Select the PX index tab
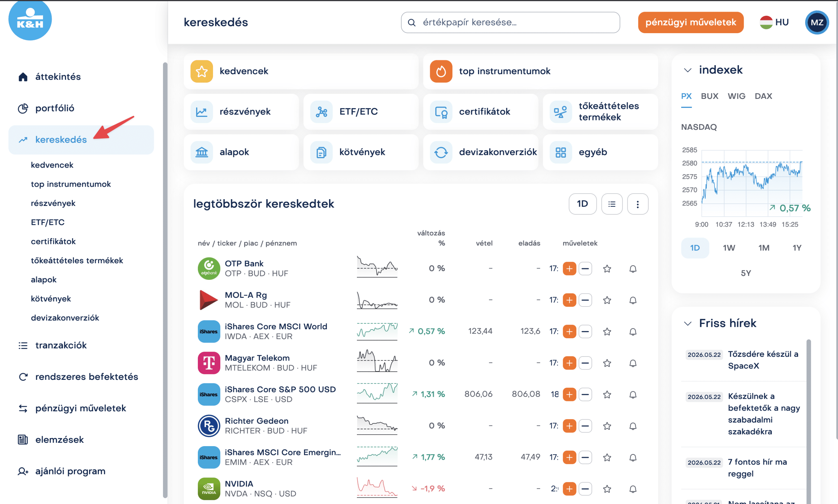 click(x=686, y=96)
